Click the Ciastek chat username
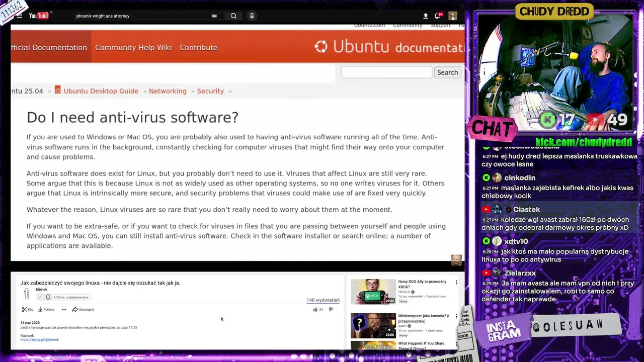644x362 pixels. (x=526, y=210)
